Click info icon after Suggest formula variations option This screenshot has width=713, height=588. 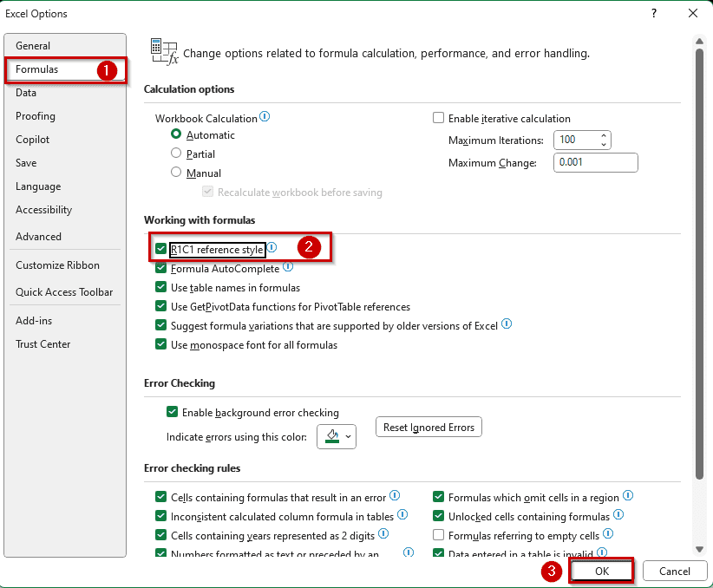[507, 324]
